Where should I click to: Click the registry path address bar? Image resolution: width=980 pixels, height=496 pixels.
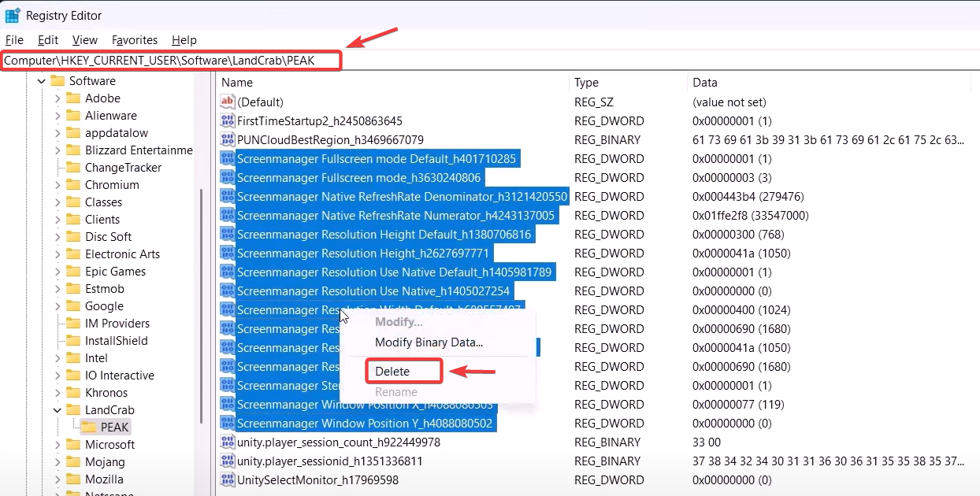click(172, 61)
